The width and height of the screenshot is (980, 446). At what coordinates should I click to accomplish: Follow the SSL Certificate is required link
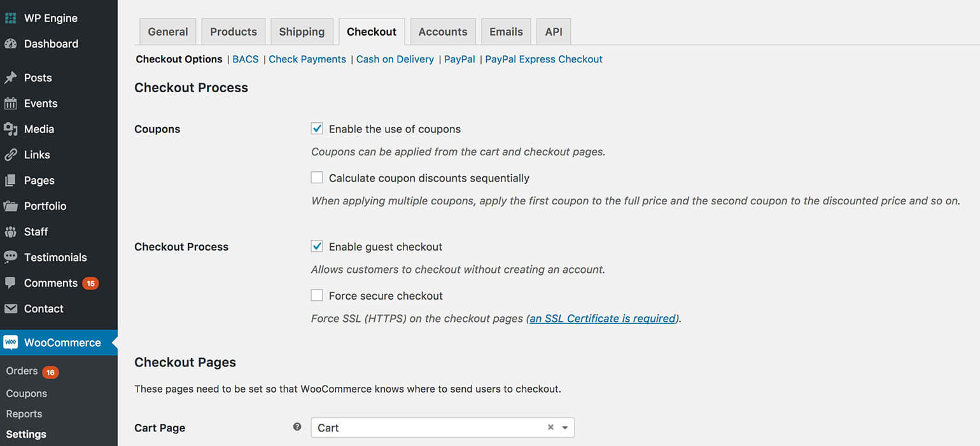coord(602,318)
